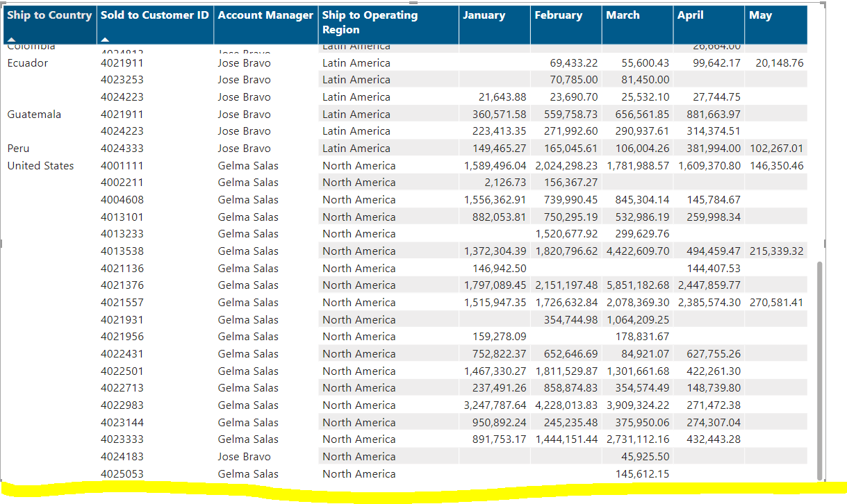Select the April value 2,447,859.77
This screenshot has width=847, height=504.
point(709,285)
